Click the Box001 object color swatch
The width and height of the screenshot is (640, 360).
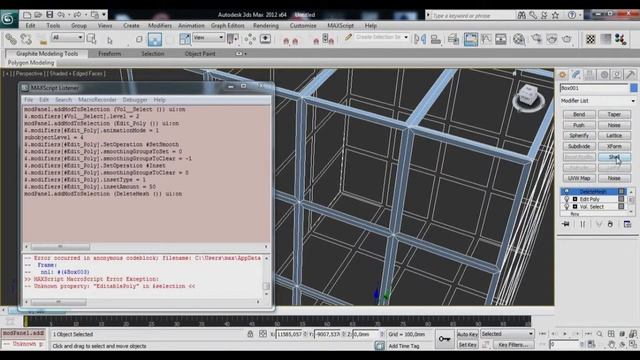pos(633,88)
